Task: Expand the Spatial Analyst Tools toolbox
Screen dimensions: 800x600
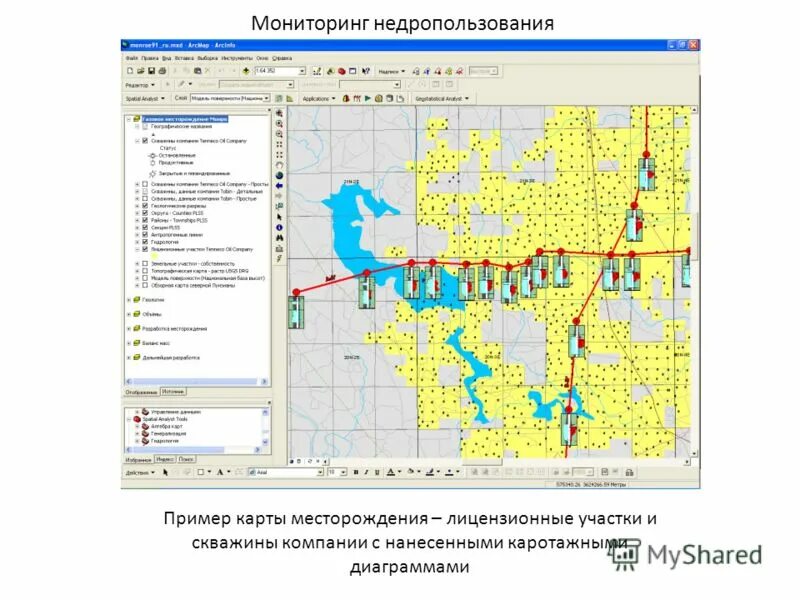Action: pyautogui.click(x=129, y=418)
